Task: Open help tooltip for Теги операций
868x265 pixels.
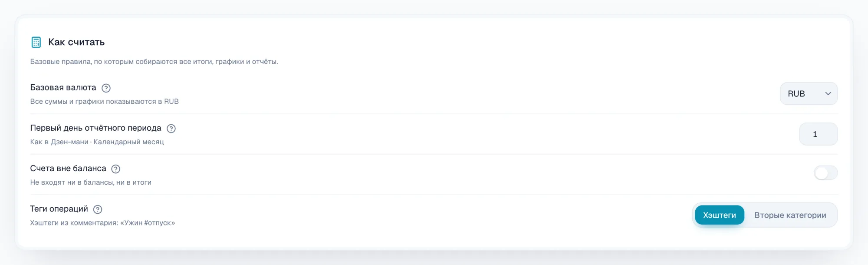Action: [x=98, y=209]
